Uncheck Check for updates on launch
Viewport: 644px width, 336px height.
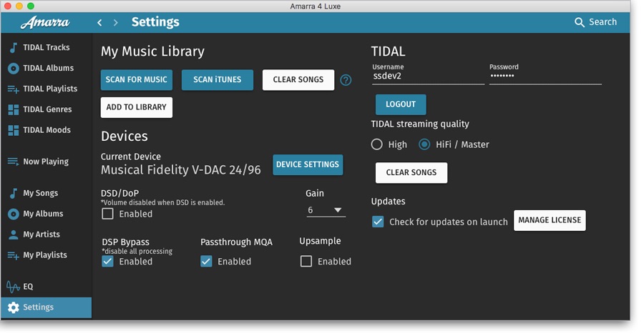tap(378, 222)
